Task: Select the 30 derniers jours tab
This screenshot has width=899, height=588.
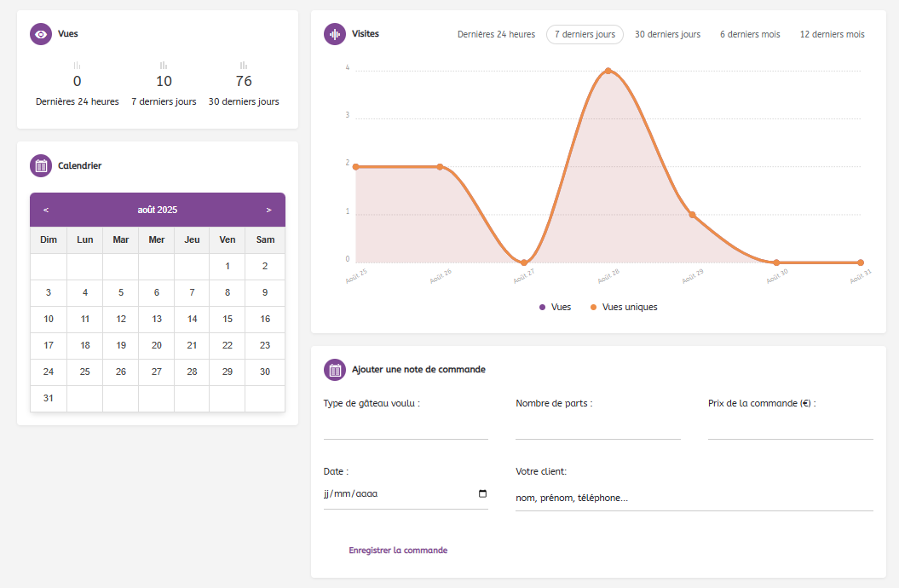Action: click(x=667, y=34)
